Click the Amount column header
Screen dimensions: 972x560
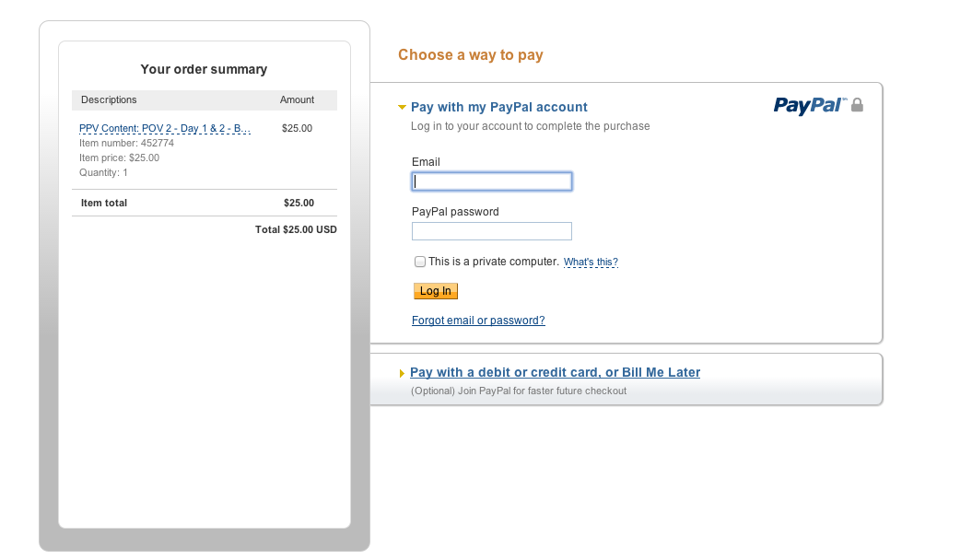point(297,99)
